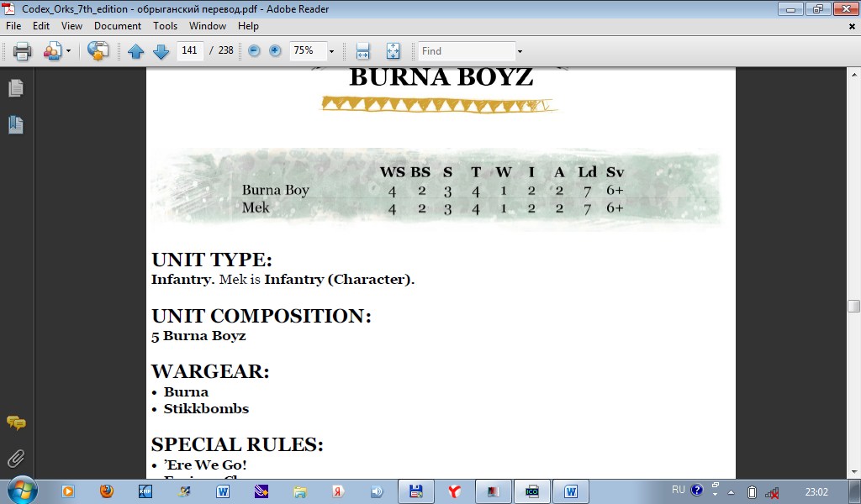This screenshot has width=861, height=504.
Task: Click the scrollbar down arrow
Action: pos(853,471)
